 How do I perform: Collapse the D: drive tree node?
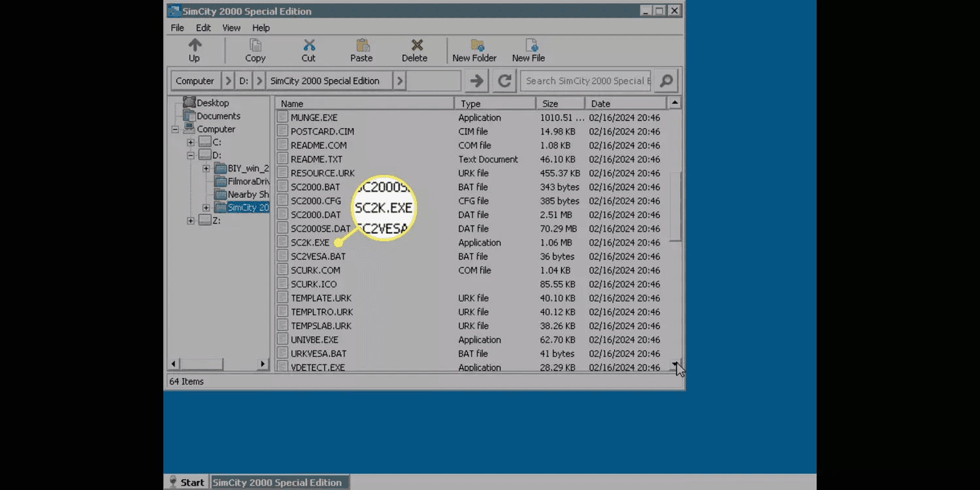189,155
